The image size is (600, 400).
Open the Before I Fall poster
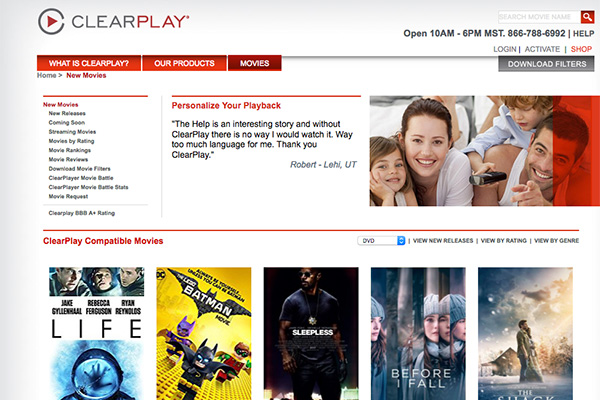[x=418, y=333]
